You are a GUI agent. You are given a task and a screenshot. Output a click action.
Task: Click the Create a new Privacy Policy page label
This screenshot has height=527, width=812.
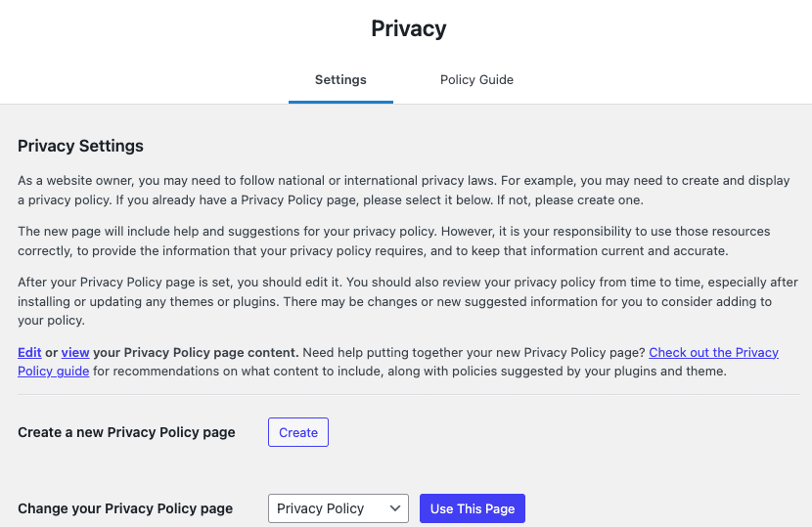pyautogui.click(x=126, y=432)
